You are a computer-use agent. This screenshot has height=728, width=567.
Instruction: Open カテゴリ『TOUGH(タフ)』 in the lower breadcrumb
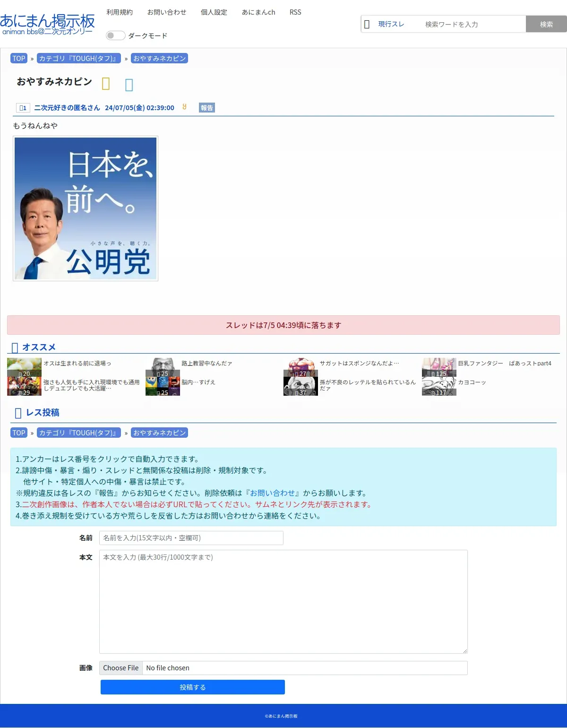click(x=79, y=433)
